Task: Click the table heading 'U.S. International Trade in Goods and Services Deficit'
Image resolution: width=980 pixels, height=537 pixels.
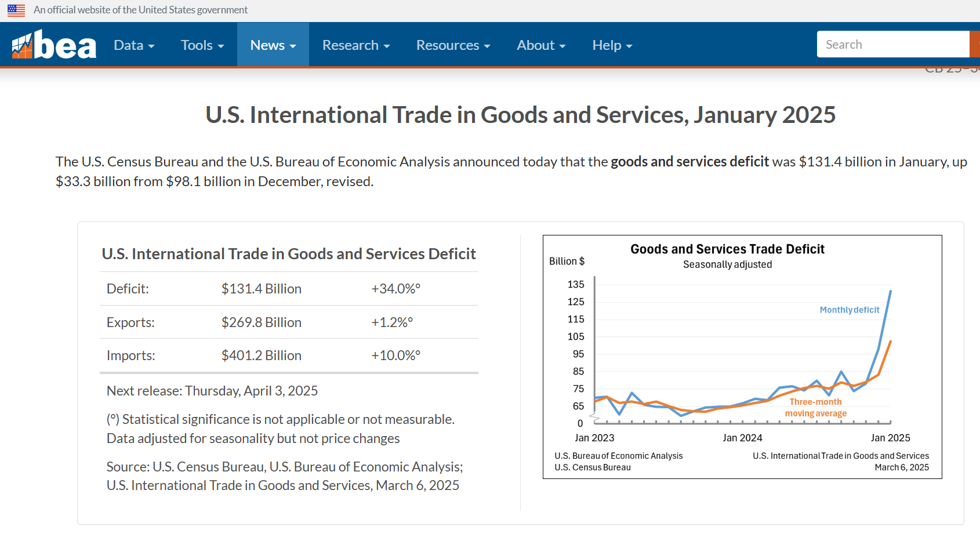Action: coord(289,254)
